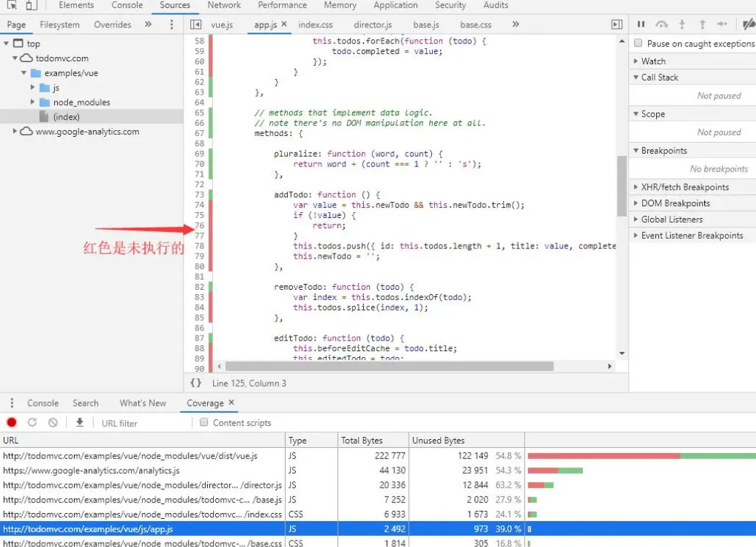756x547 pixels.
Task: Switch to the Network panel
Action: pos(223,5)
